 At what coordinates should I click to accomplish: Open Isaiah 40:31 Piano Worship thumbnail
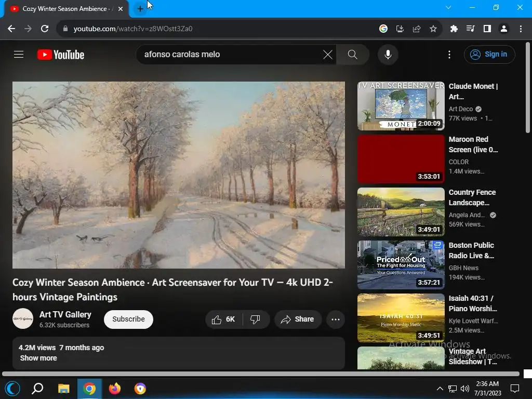[x=401, y=317]
